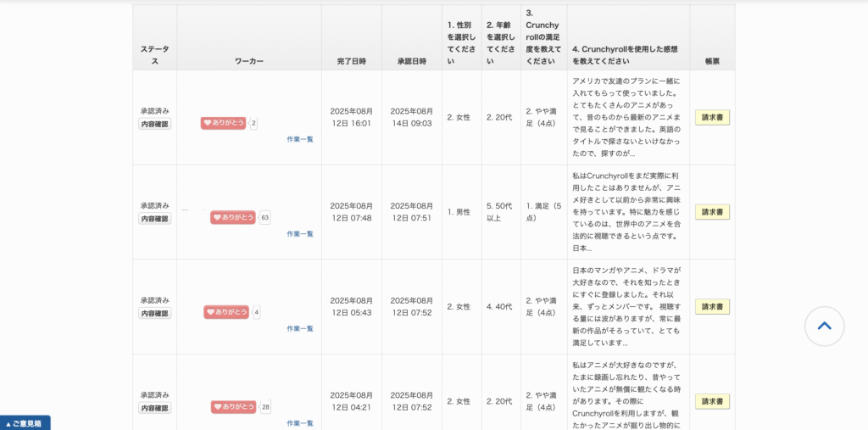Open 内容確認 for 07:48 completed row
Image resolution: width=868 pixels, height=430 pixels.
pyautogui.click(x=155, y=219)
